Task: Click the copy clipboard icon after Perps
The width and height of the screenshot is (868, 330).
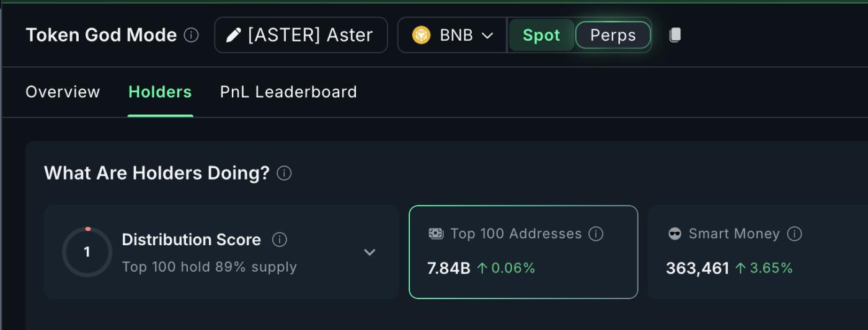Action: click(675, 35)
